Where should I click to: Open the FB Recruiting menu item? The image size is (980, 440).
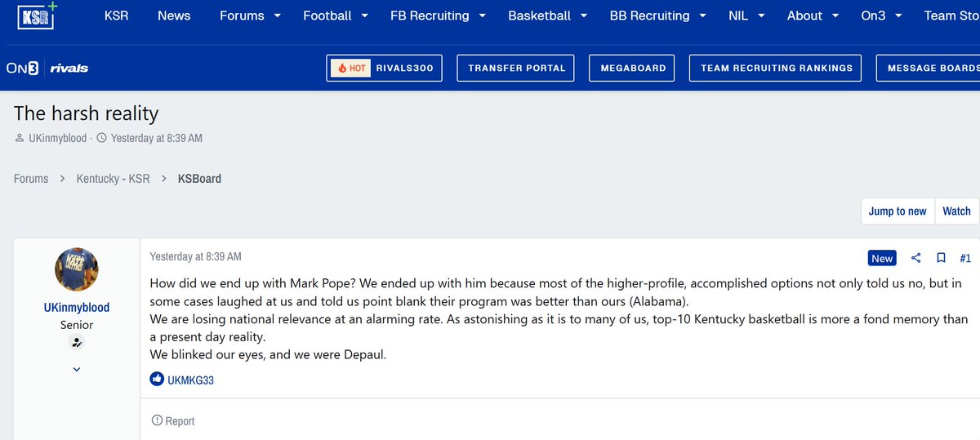[x=430, y=16]
